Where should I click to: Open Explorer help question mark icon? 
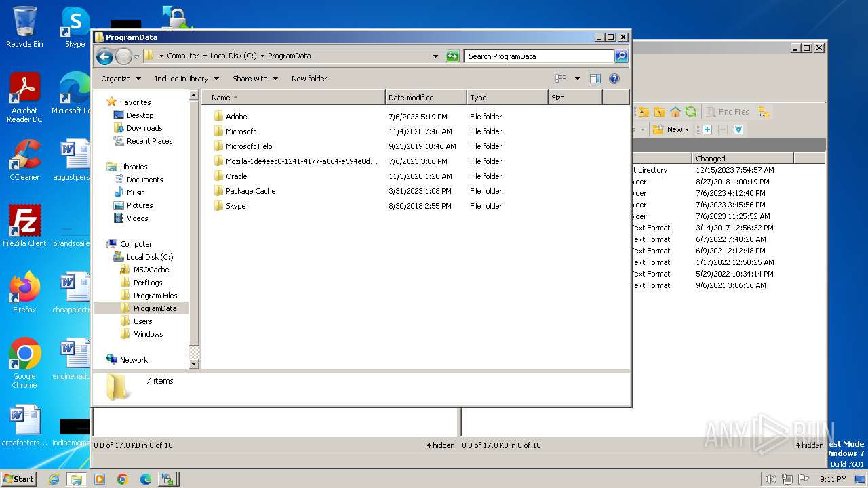point(614,79)
